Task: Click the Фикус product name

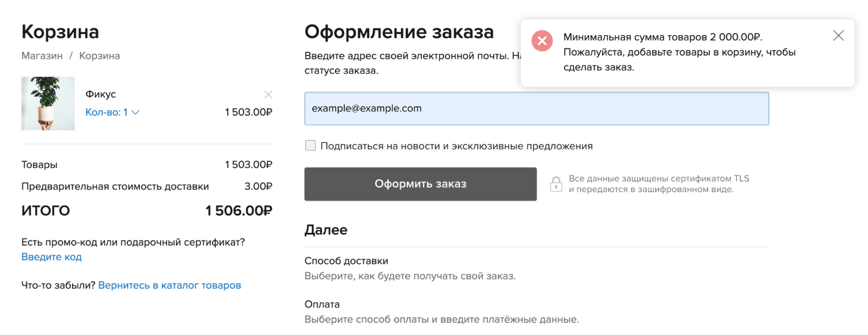Action: pos(101,94)
